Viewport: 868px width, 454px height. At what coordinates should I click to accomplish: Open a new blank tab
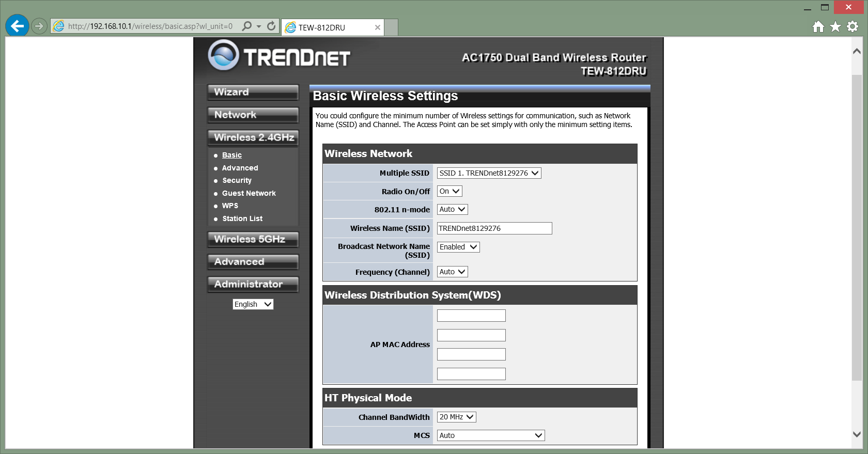pos(392,27)
